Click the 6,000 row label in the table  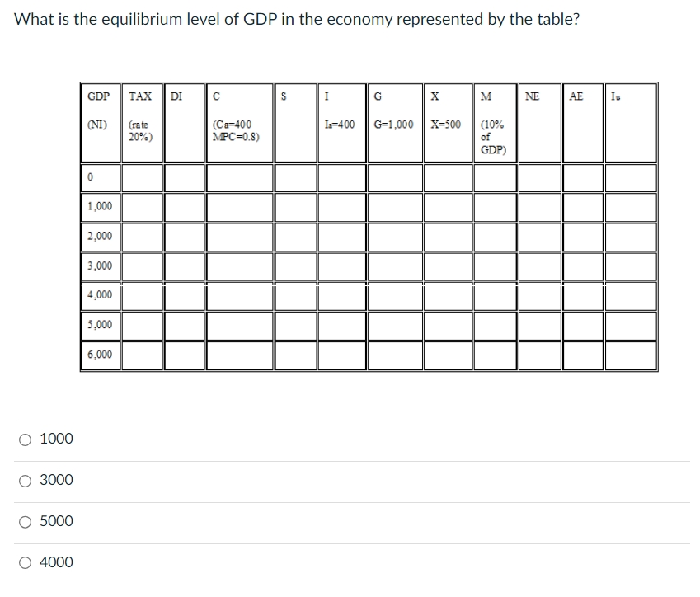pos(97,355)
